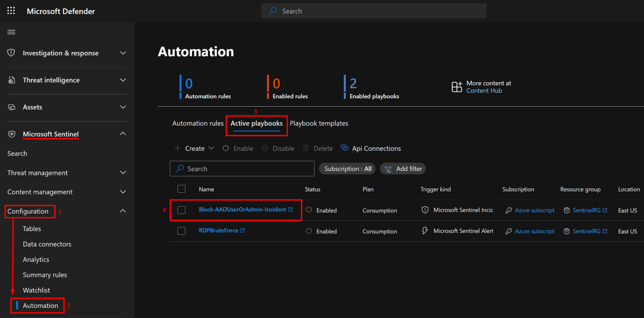Viewport: 644px width, 318px height.
Task: Select Data connectors in the sidebar
Action: [x=47, y=244]
